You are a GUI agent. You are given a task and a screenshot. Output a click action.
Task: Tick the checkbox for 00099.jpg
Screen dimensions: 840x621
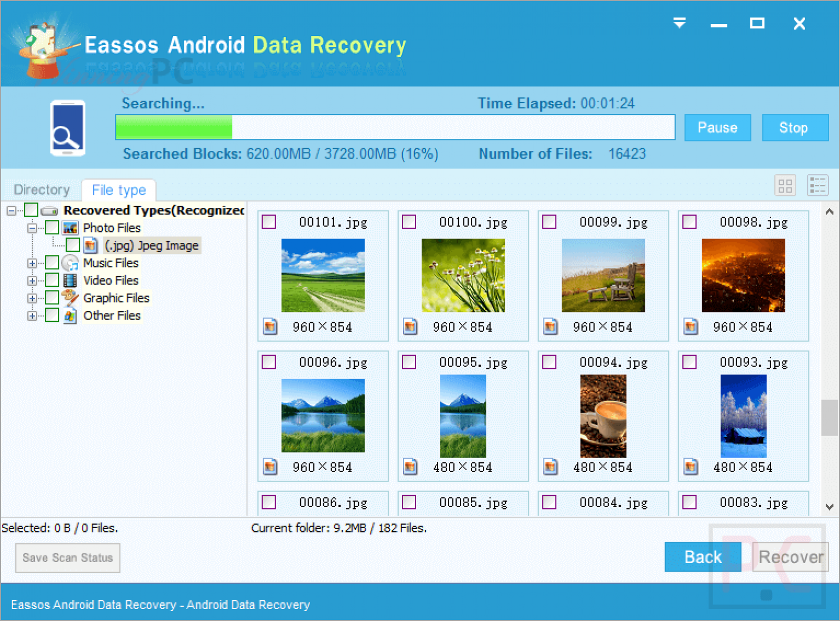[549, 222]
